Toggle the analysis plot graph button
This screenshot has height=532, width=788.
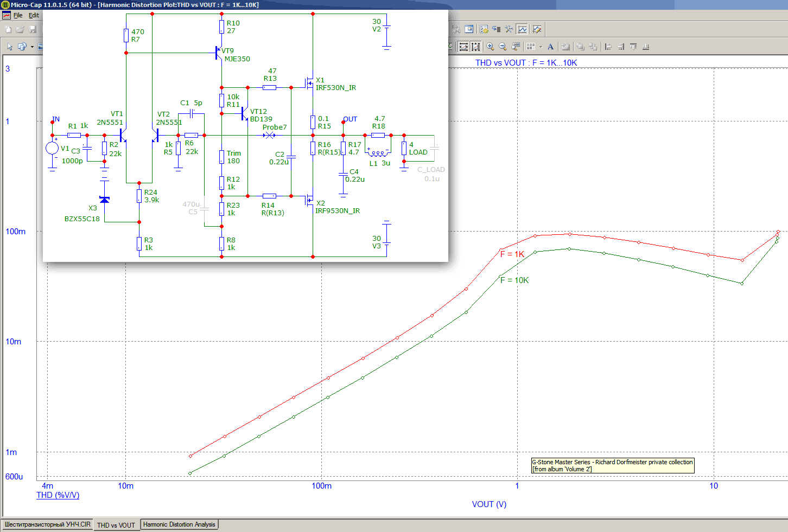click(x=522, y=29)
